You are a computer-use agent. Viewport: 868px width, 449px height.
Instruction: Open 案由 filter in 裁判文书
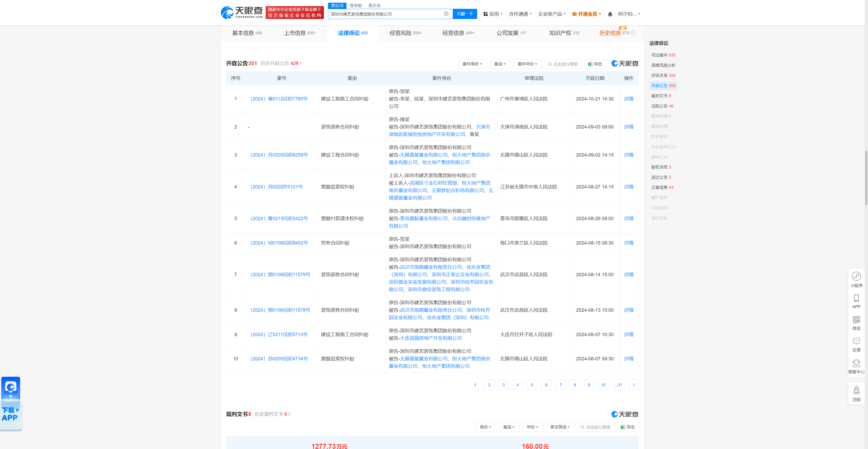509,427
